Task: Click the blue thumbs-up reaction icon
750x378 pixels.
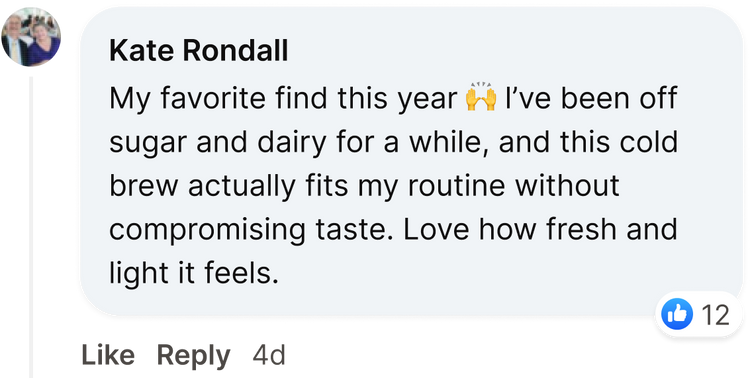Action: pos(677,314)
